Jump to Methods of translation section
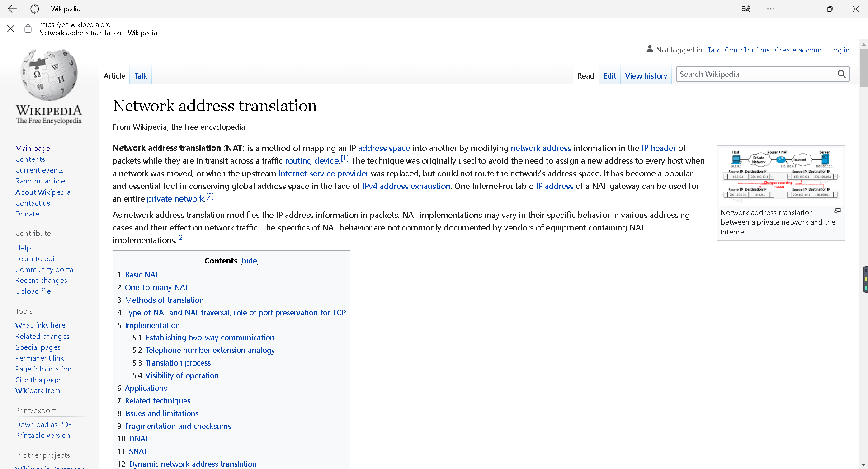 click(164, 300)
